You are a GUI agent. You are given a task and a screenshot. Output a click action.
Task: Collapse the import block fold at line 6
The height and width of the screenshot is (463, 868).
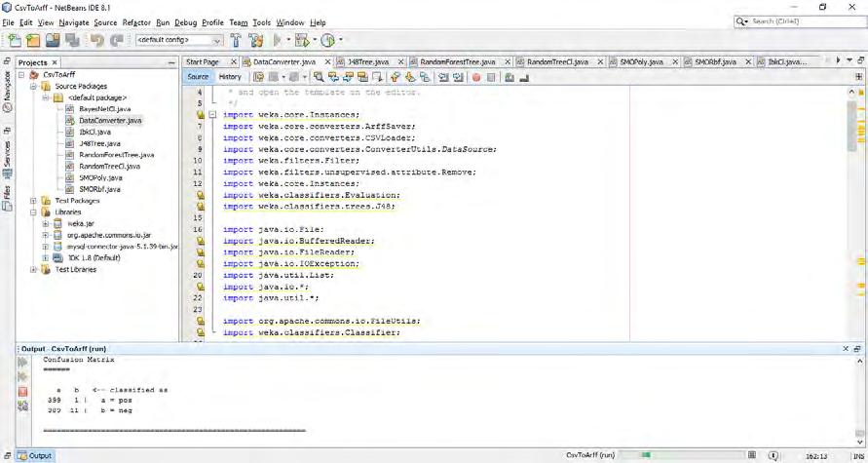click(x=212, y=115)
